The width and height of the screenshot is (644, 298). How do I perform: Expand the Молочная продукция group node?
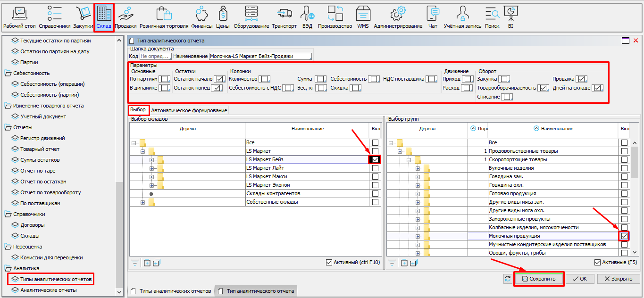pyautogui.click(x=418, y=236)
